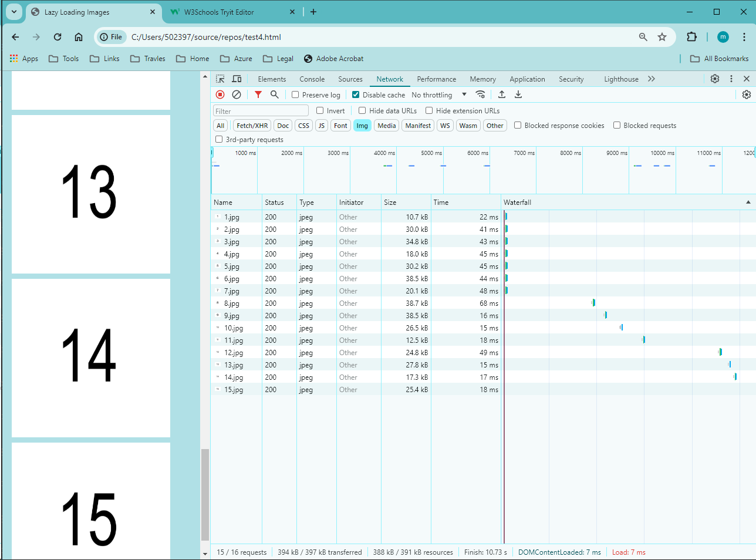Expand more DevTools tabs chevron

(x=652, y=79)
